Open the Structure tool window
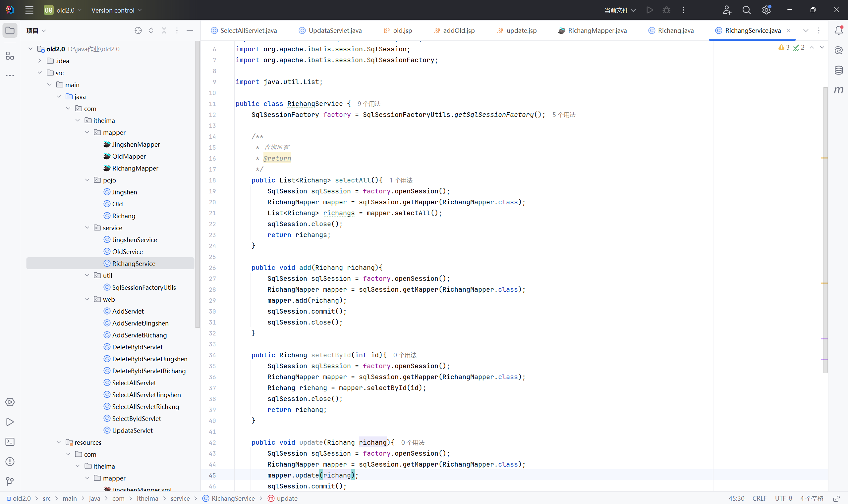This screenshot has width=848, height=504. click(x=10, y=56)
